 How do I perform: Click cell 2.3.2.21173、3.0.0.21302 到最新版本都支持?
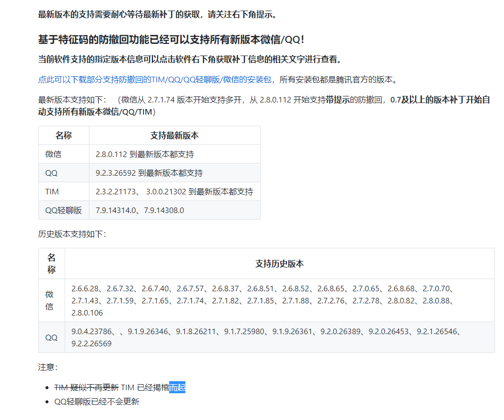[x=175, y=191]
